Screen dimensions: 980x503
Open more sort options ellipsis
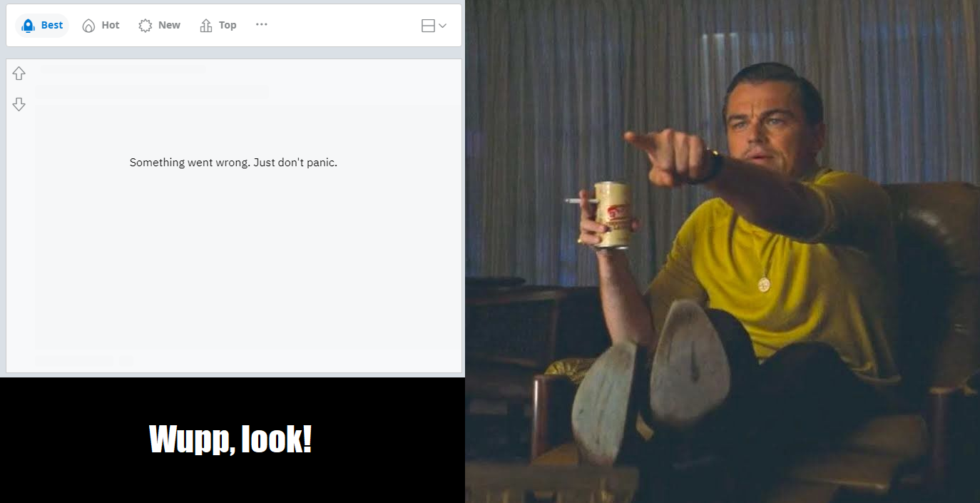pos(262,24)
